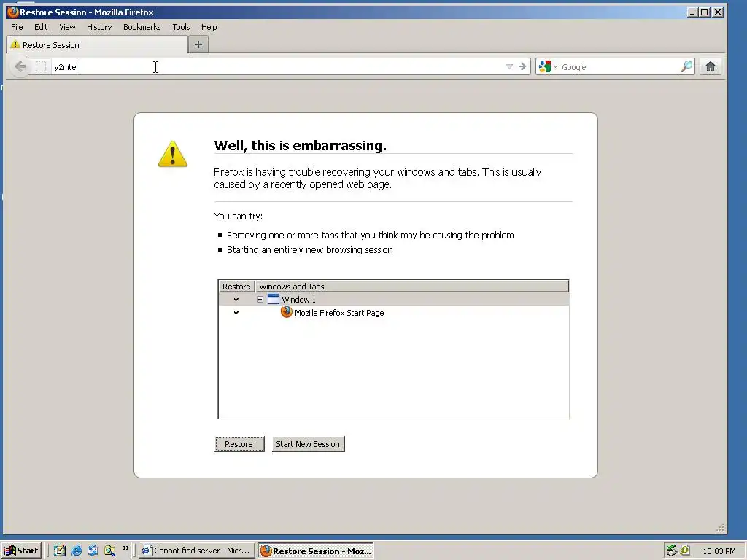Click the page identity icon in address bar
The image size is (747, 560).
pyautogui.click(x=41, y=66)
